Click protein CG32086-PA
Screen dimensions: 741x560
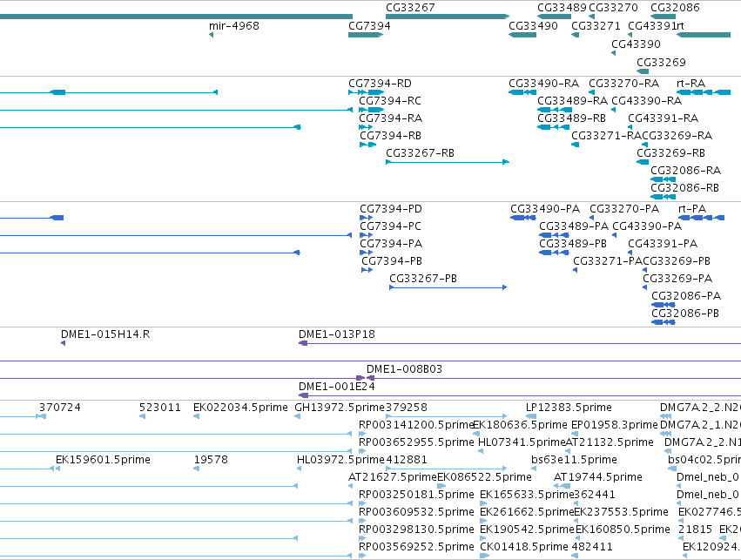(686, 296)
